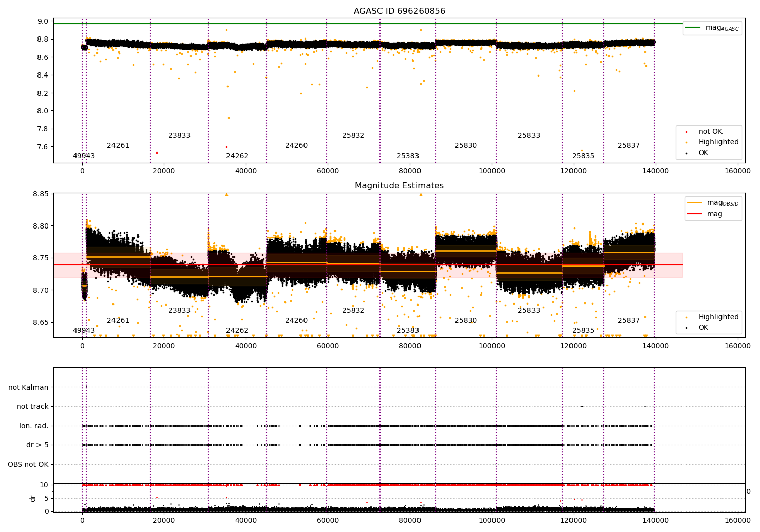Image resolution: width=760 pixels, height=532 pixels.
Task: Click the 80000 x-axis tick in top plot
Action: click(410, 171)
